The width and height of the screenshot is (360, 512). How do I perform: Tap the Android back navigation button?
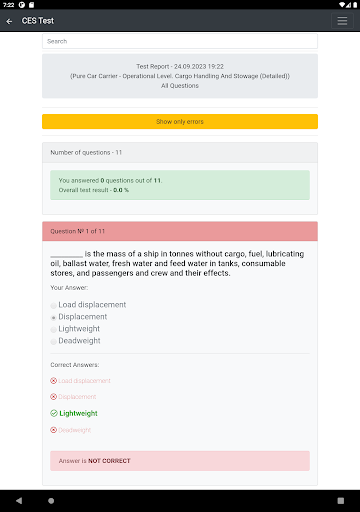tap(19, 501)
